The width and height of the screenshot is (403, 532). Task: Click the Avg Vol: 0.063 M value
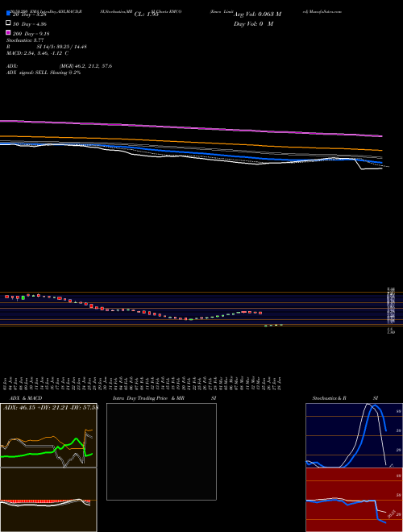pyautogui.click(x=257, y=15)
